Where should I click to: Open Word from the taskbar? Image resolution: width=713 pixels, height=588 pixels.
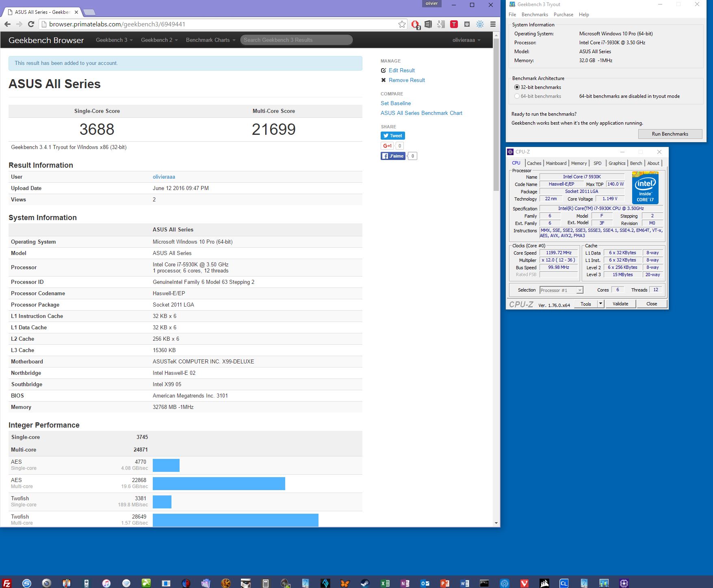coord(465,583)
